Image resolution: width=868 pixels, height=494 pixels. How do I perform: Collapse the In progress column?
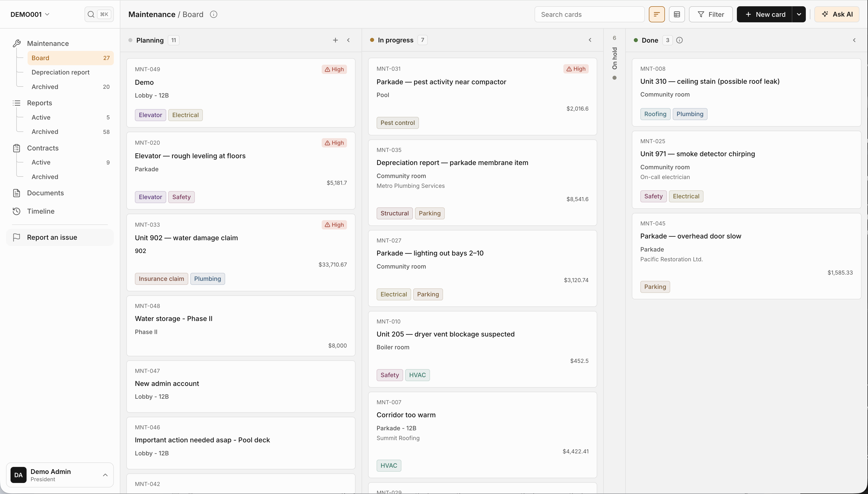590,40
